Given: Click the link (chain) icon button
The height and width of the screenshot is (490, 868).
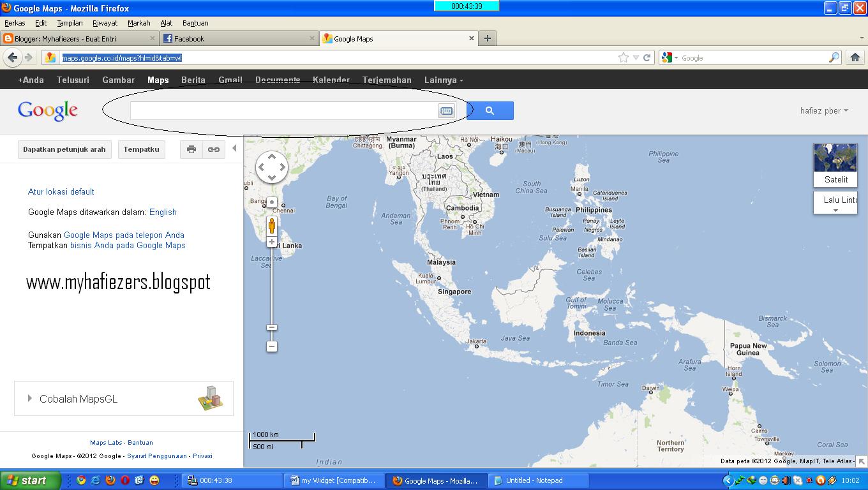Looking at the screenshot, I should coord(214,149).
